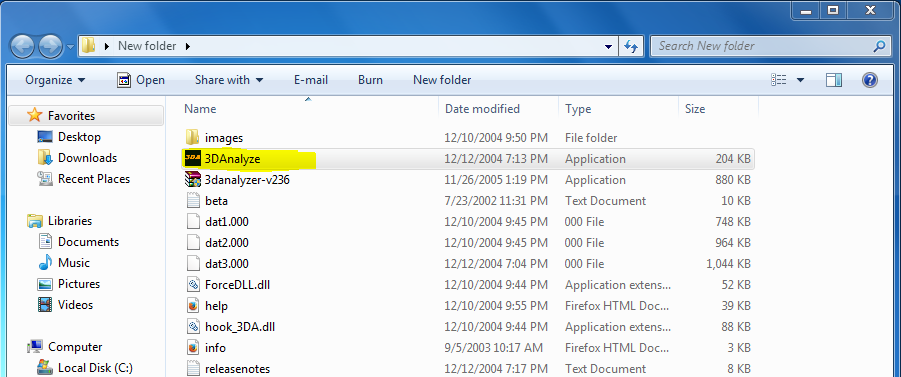901x377 pixels.
Task: Select the help Firefox HTML icon
Action: (193, 306)
